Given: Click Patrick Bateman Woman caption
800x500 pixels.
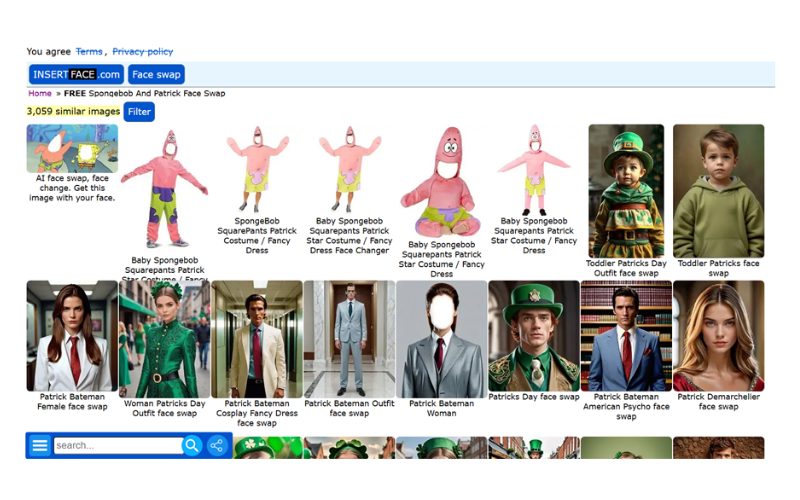Looking at the screenshot, I should pos(442,408).
